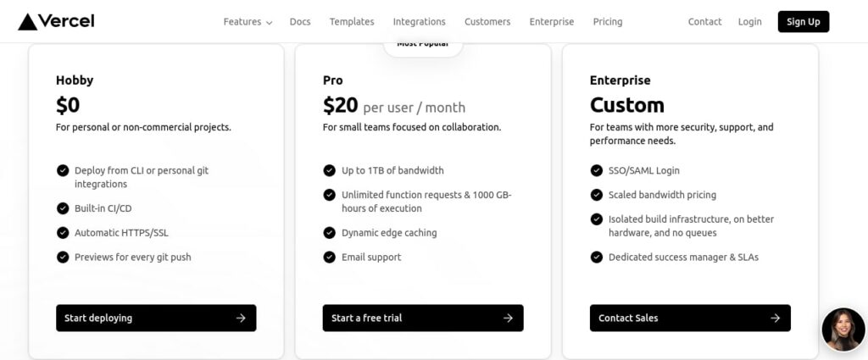Click the arrow icon on Start a free trial
The image size is (868, 360).
[508, 318]
